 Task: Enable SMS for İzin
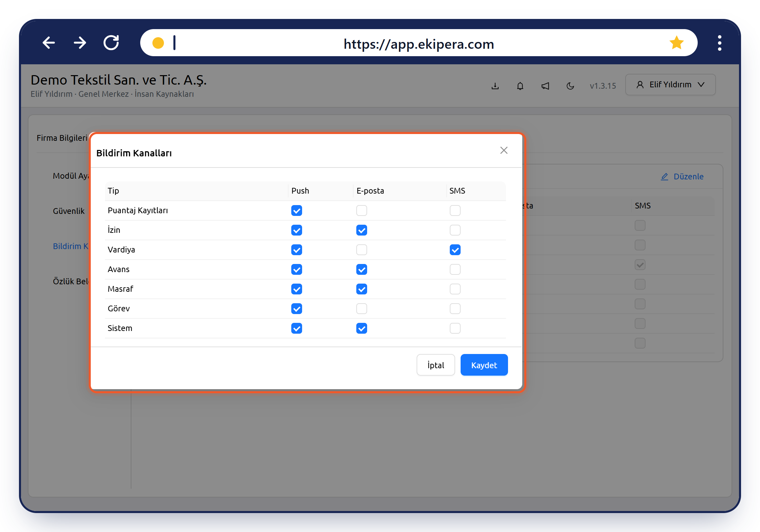click(455, 230)
